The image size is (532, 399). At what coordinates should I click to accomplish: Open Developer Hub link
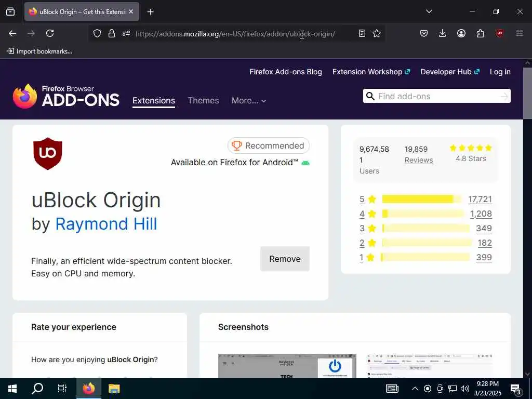click(x=450, y=72)
